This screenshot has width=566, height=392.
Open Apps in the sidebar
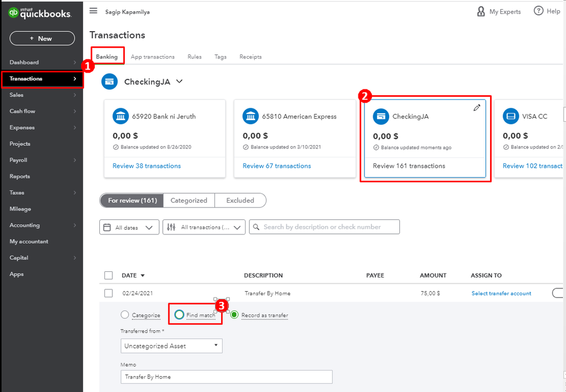[x=16, y=274]
